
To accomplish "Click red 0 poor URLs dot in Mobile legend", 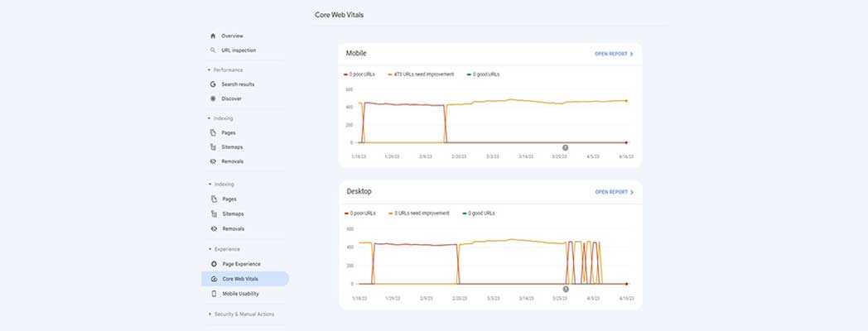I will click(x=346, y=74).
